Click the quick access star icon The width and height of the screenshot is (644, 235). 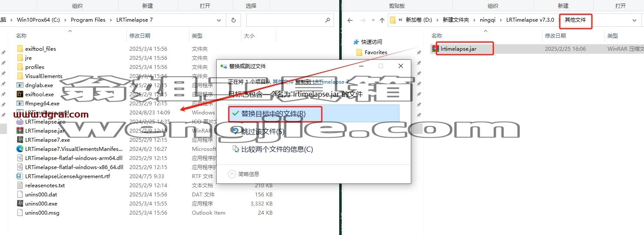[x=356, y=42]
